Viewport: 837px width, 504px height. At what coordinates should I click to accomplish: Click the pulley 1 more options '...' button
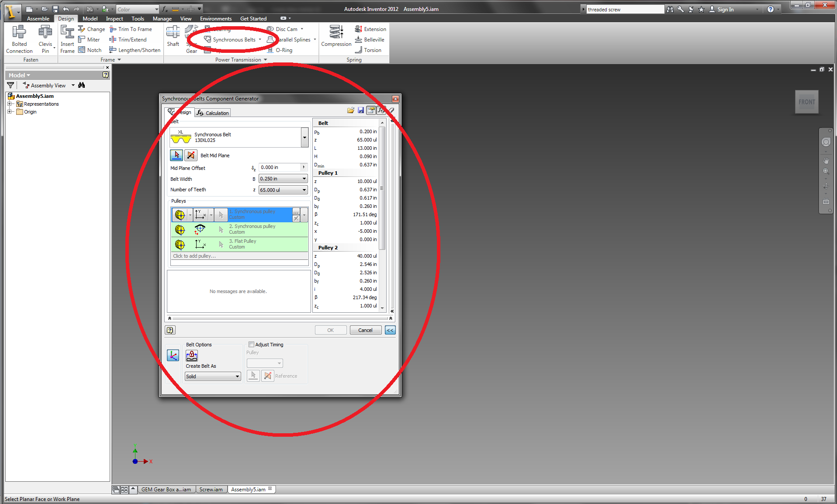pos(296,212)
